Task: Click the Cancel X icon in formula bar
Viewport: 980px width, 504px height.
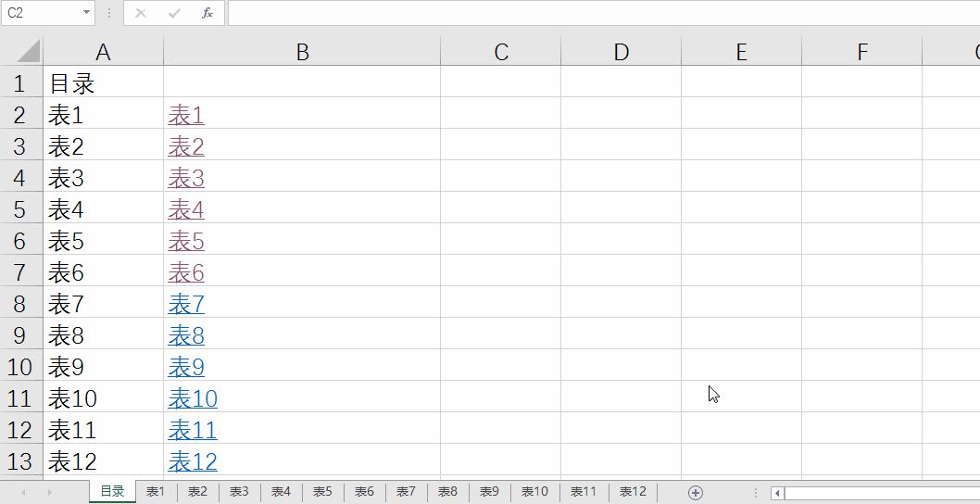Action: [141, 13]
